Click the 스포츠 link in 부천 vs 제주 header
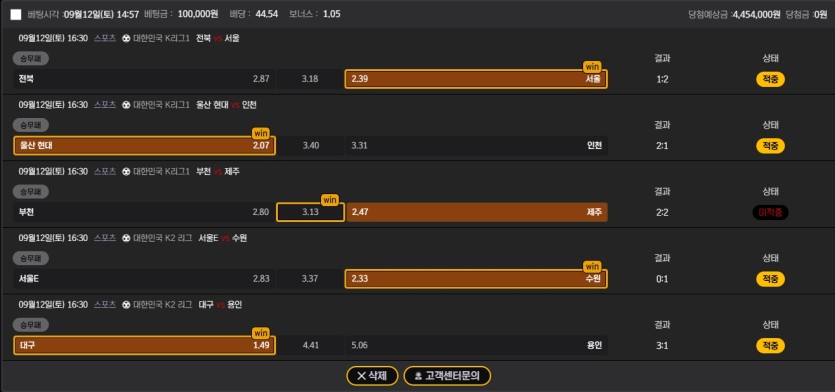The height and width of the screenshot is (392, 835). pyautogui.click(x=105, y=172)
